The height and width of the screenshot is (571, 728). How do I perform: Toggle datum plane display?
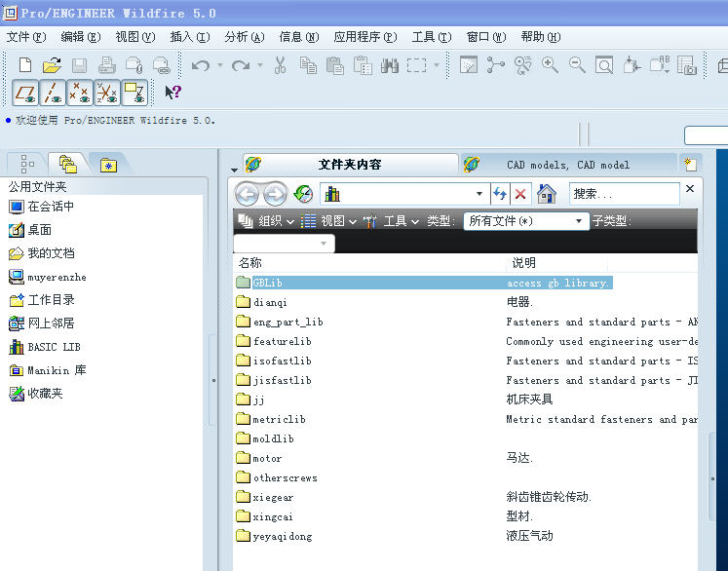[x=25, y=93]
